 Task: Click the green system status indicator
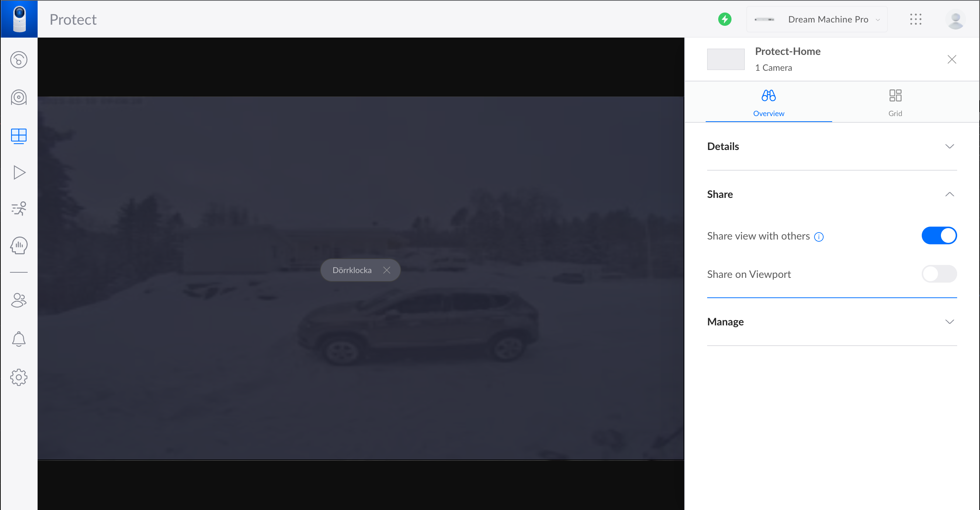pyautogui.click(x=725, y=19)
